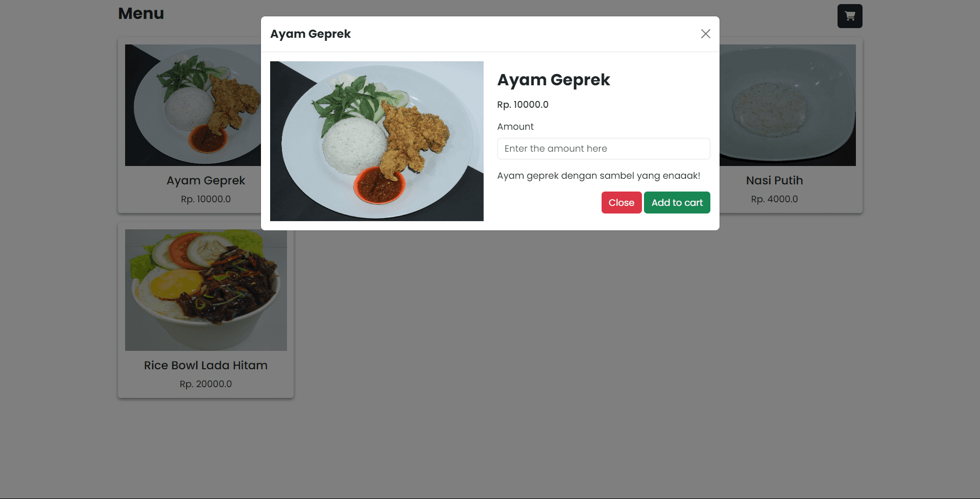Click the Rice Bowl Lada Hitam title
The image size is (980, 499).
tap(206, 366)
